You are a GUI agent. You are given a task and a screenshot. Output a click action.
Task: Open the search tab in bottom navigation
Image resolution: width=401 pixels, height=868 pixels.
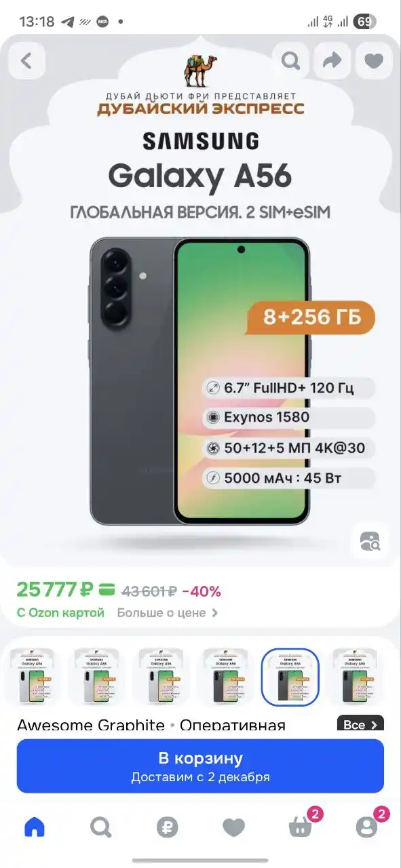pyautogui.click(x=100, y=827)
